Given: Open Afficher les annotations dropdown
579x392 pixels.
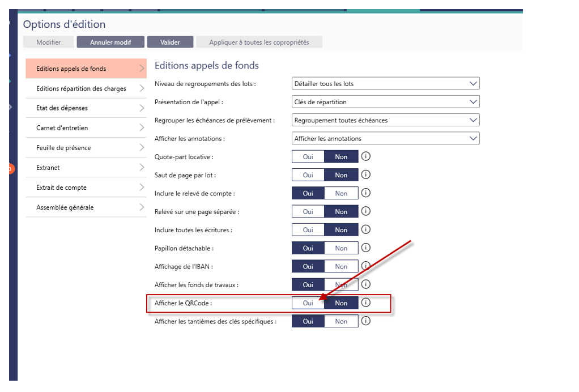Looking at the screenshot, I should [x=385, y=138].
